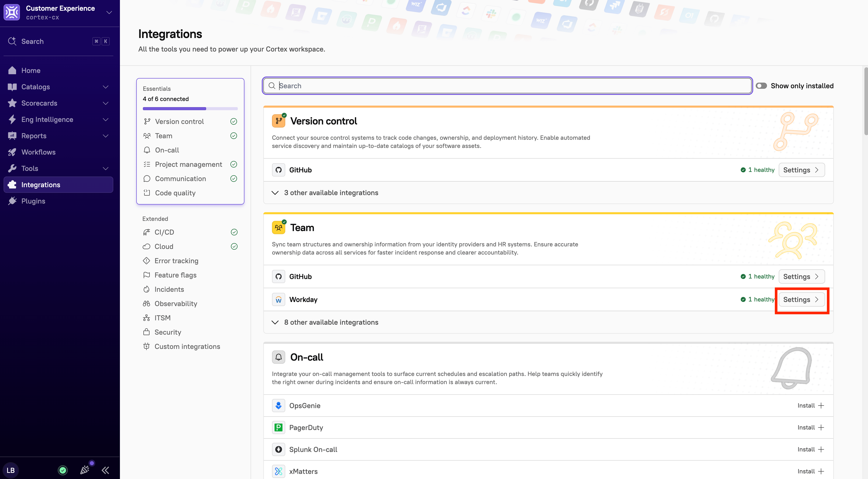The height and width of the screenshot is (479, 868).
Task: Install the OpsGenie integration
Action: (811, 406)
